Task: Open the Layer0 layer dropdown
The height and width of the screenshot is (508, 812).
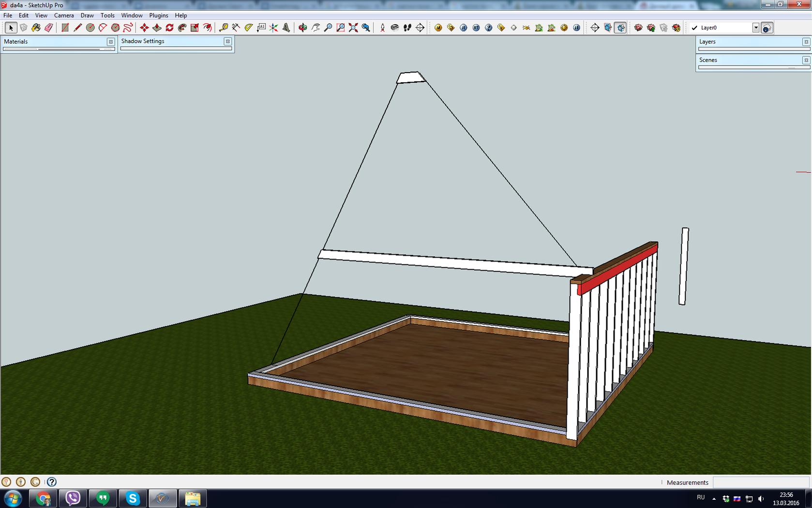Action: coord(756,28)
